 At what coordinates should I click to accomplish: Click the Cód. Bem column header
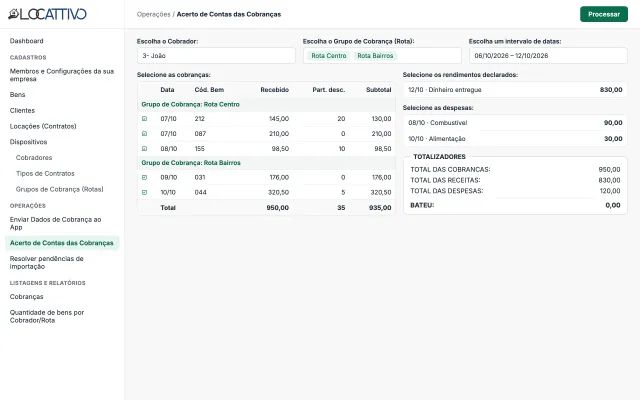click(209, 90)
